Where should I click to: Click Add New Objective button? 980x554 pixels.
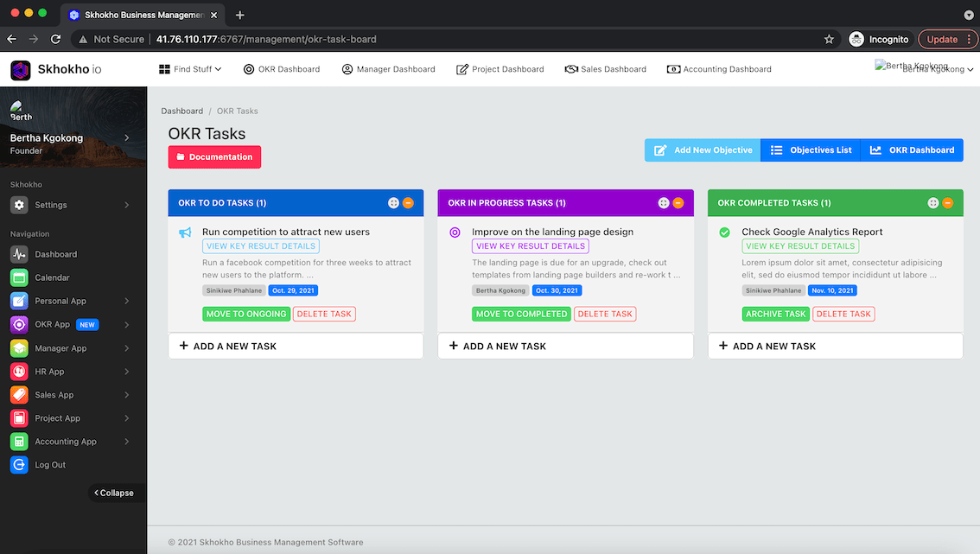(x=703, y=150)
